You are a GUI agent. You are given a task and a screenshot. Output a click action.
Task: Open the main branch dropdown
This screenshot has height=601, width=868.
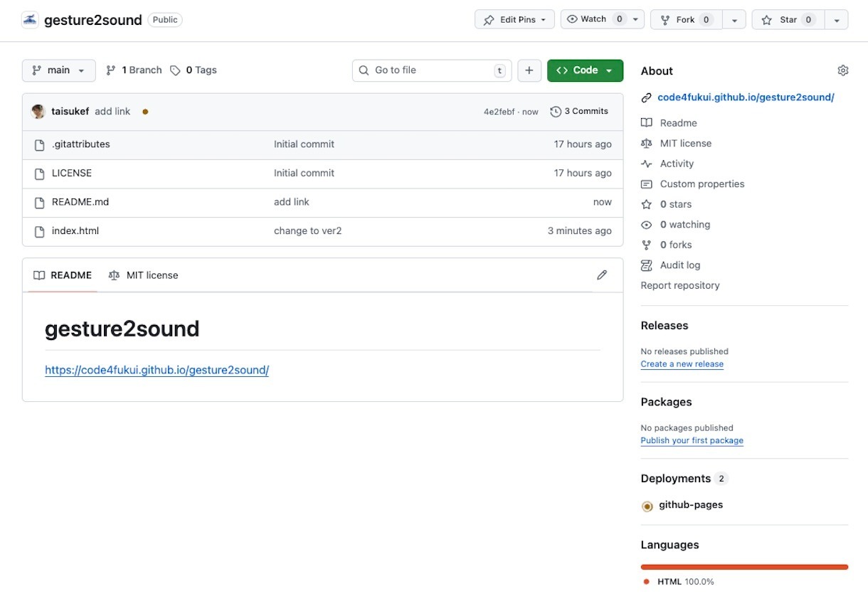tap(59, 70)
